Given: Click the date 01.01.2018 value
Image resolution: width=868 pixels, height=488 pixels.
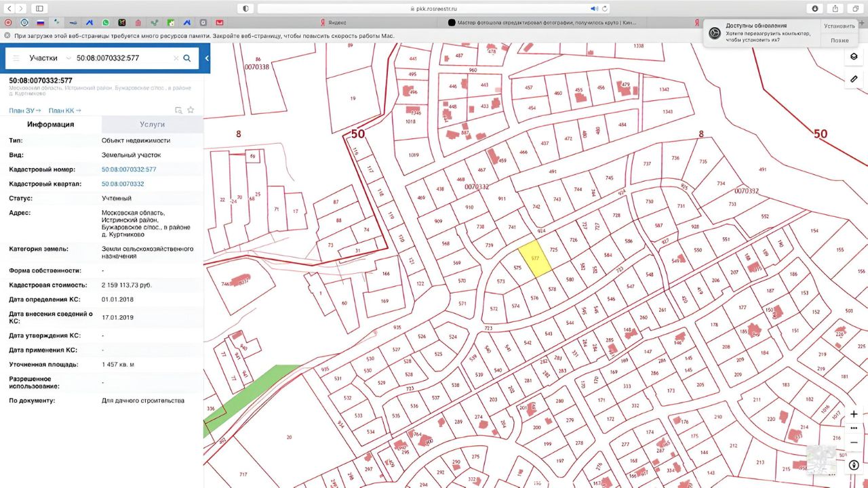Looking at the screenshot, I should 118,300.
